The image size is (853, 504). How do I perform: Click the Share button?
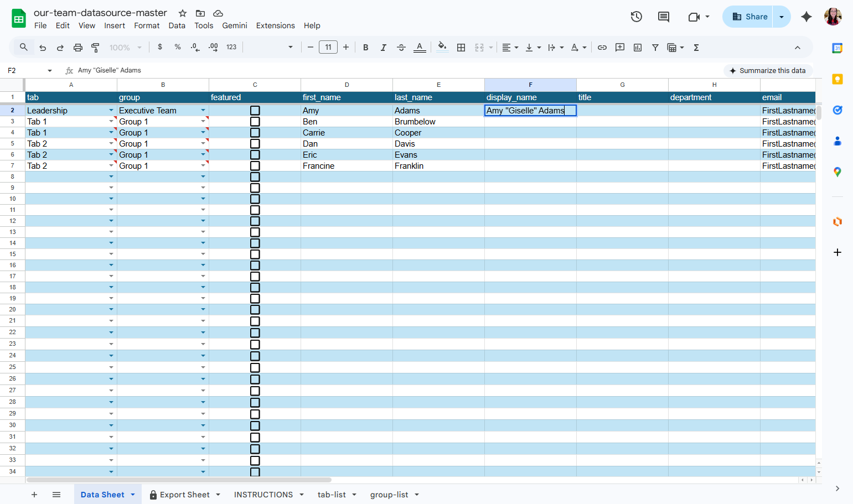(750, 17)
